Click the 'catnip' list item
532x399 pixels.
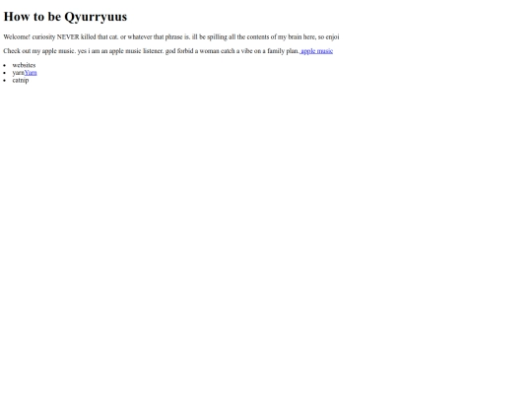point(21,81)
